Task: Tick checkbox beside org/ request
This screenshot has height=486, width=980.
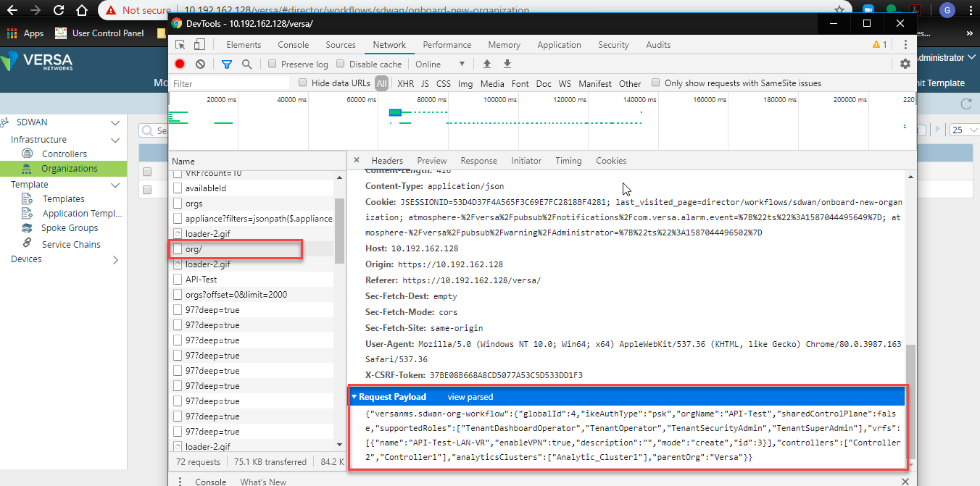Action: [x=178, y=249]
